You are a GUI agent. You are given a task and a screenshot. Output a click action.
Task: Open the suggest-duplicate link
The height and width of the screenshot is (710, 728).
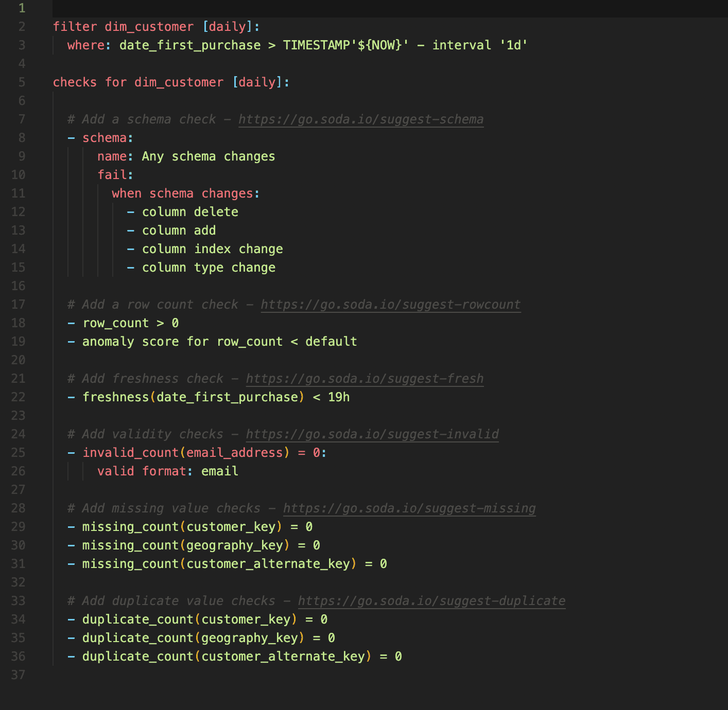[431, 601]
